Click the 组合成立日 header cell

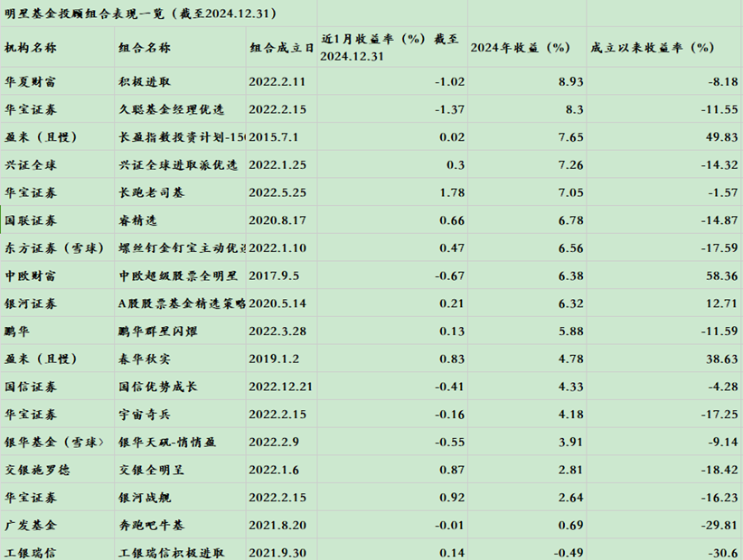coord(281,47)
